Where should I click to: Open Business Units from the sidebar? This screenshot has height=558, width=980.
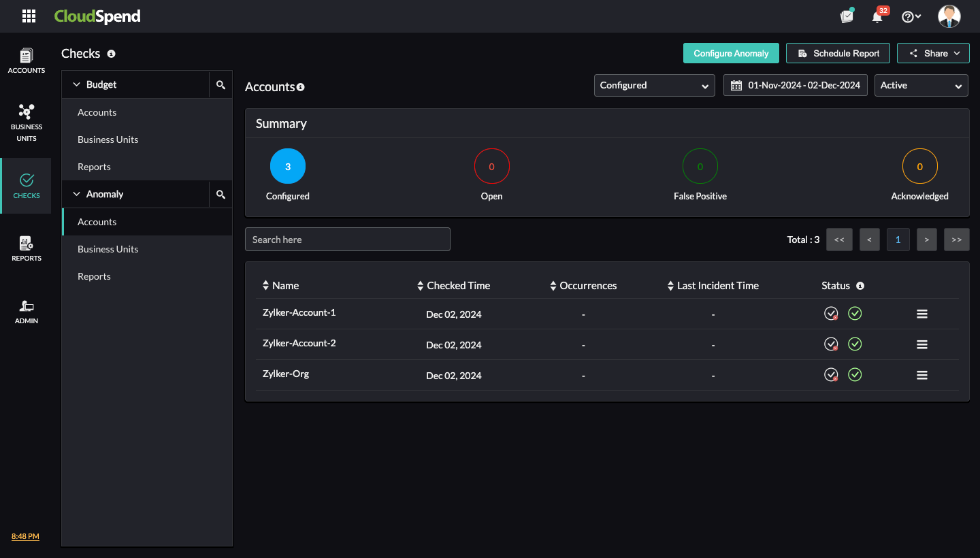(x=27, y=122)
